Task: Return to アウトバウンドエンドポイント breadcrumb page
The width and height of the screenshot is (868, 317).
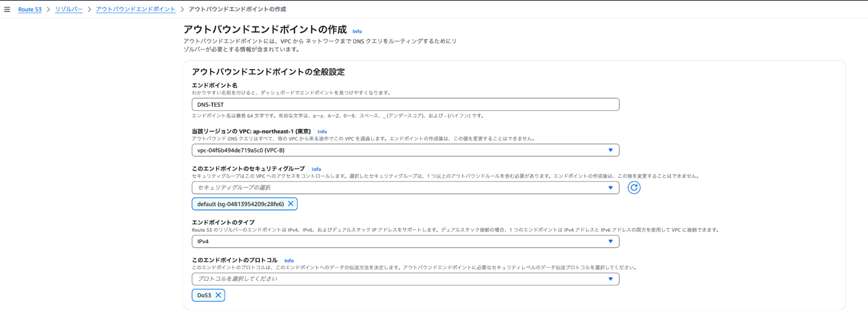Action: coord(135,9)
